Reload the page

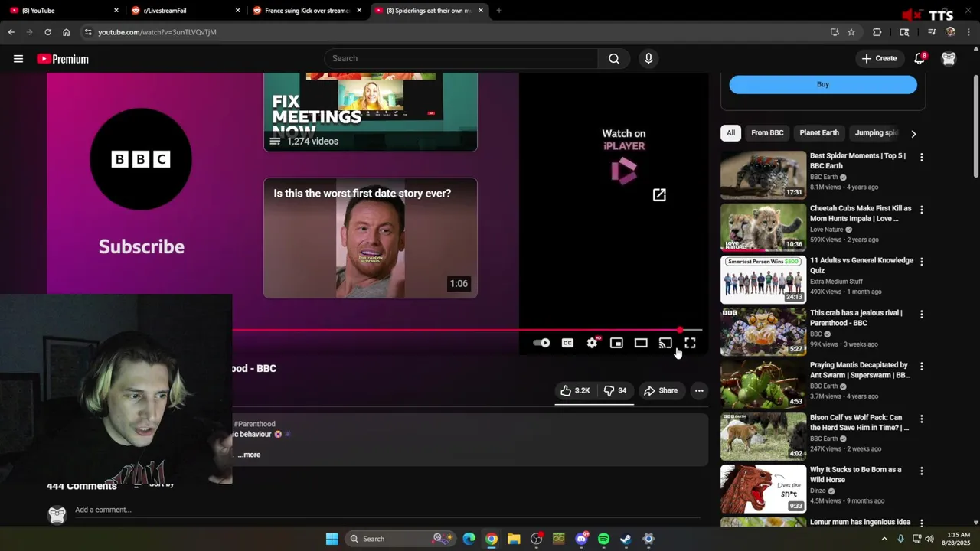[47, 32]
